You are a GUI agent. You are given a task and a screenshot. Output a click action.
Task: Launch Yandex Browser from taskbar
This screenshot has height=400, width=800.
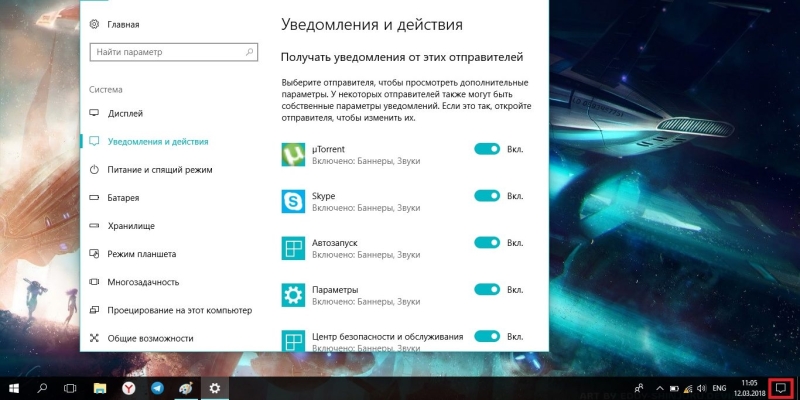[129, 389]
